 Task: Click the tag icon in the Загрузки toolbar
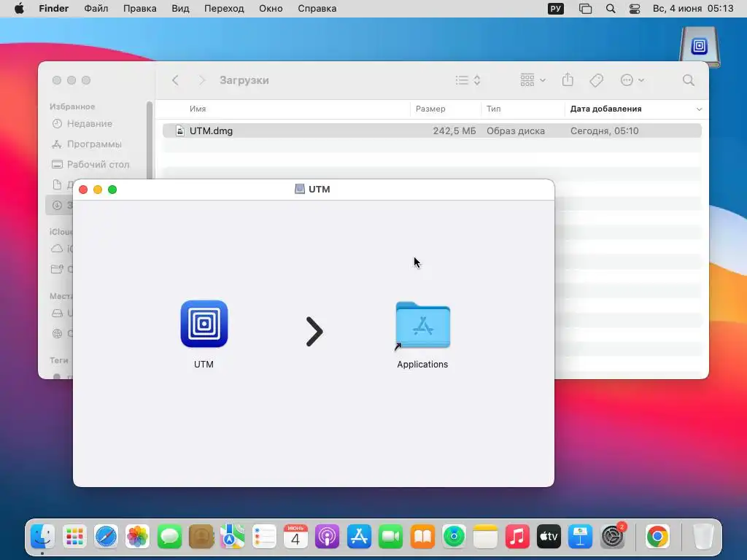[x=597, y=80]
